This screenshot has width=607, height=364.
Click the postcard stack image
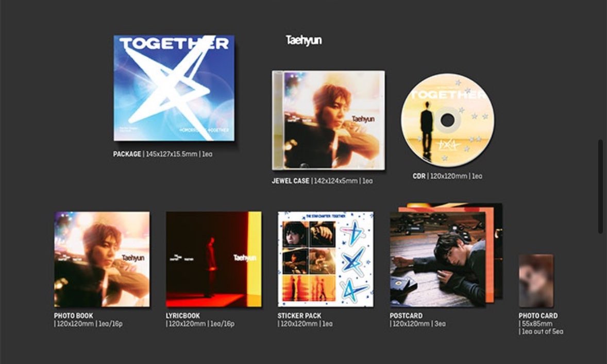pyautogui.click(x=446, y=255)
